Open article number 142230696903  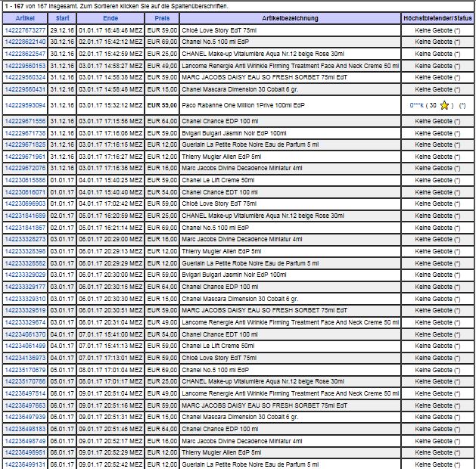pos(25,203)
